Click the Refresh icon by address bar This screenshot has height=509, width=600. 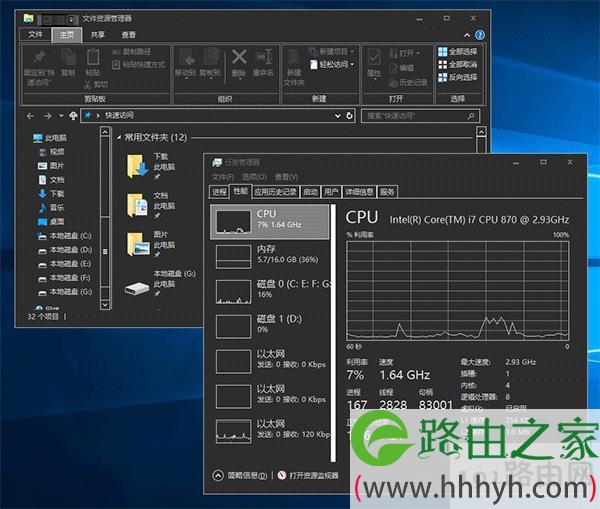pyautogui.click(x=349, y=115)
